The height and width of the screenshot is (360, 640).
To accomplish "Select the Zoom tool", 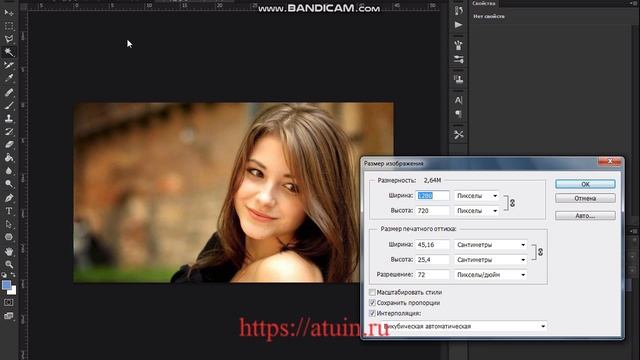I will [x=9, y=264].
